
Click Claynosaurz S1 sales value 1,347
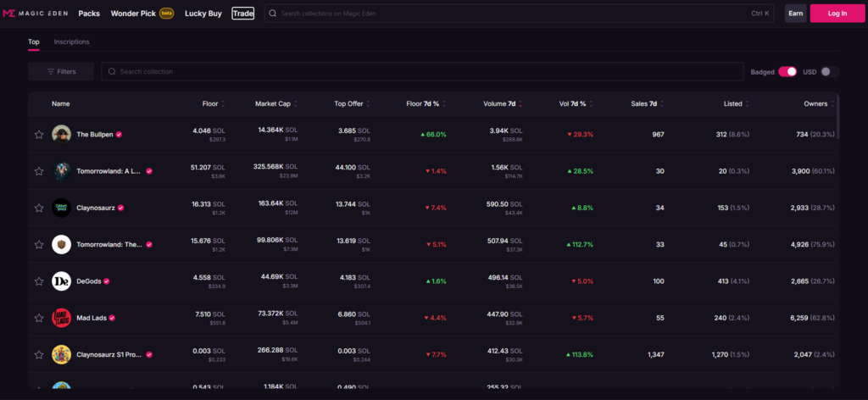pyautogui.click(x=655, y=354)
